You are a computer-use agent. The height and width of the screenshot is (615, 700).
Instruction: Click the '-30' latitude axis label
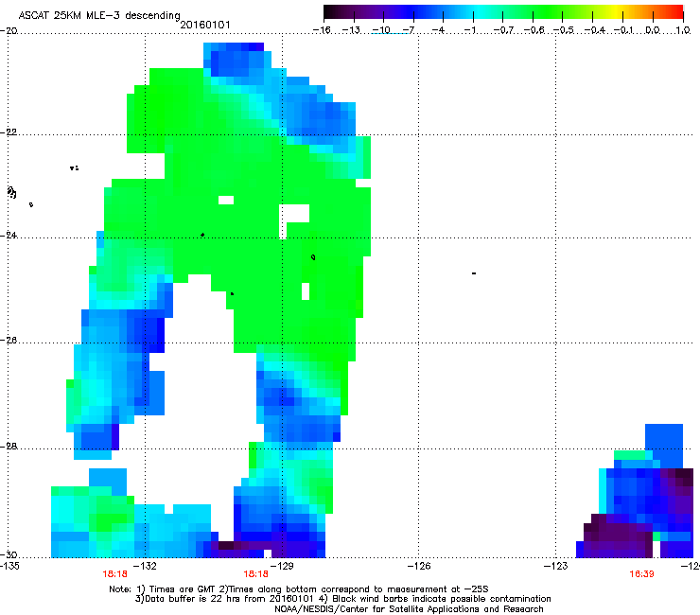tap(9, 554)
